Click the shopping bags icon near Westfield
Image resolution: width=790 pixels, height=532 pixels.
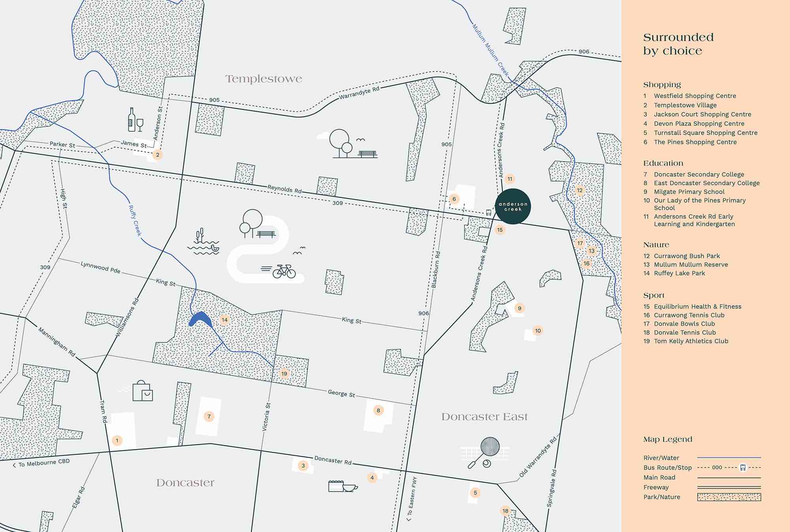pos(142,391)
